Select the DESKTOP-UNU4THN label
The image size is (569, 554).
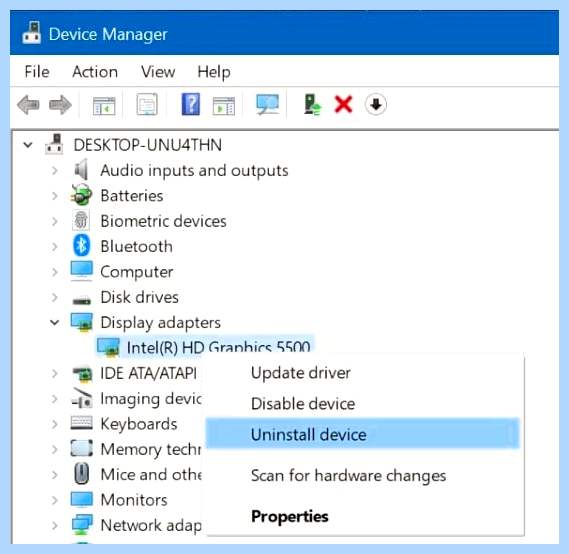tap(148, 145)
